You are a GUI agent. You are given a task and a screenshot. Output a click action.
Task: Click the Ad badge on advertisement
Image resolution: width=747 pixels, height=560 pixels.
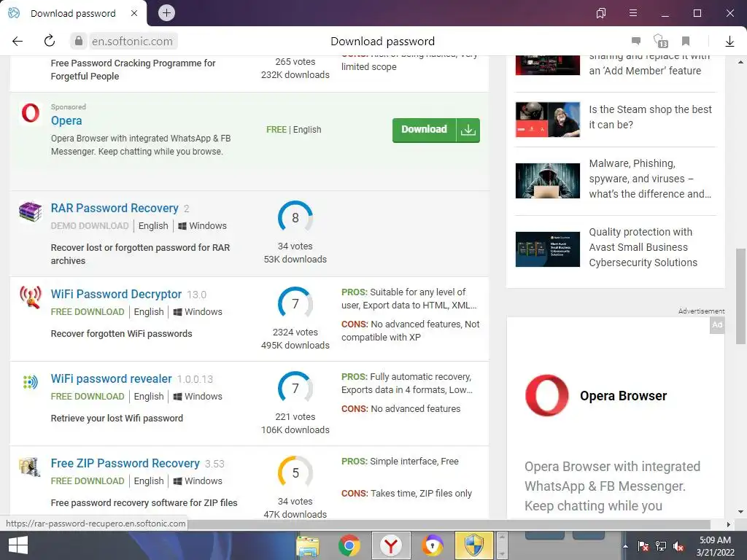coord(717,324)
